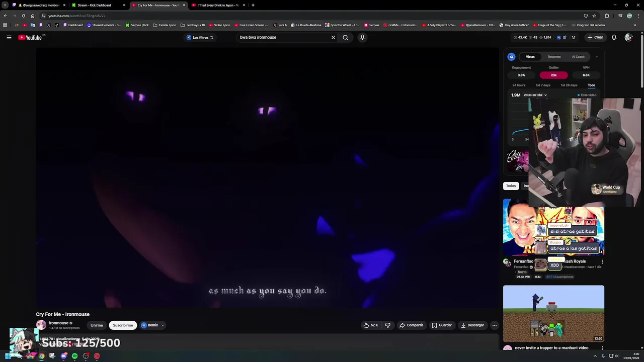This screenshot has width=644, height=362.
Task: Open the Hentai Epico bookmarks folder
Action: point(165,25)
